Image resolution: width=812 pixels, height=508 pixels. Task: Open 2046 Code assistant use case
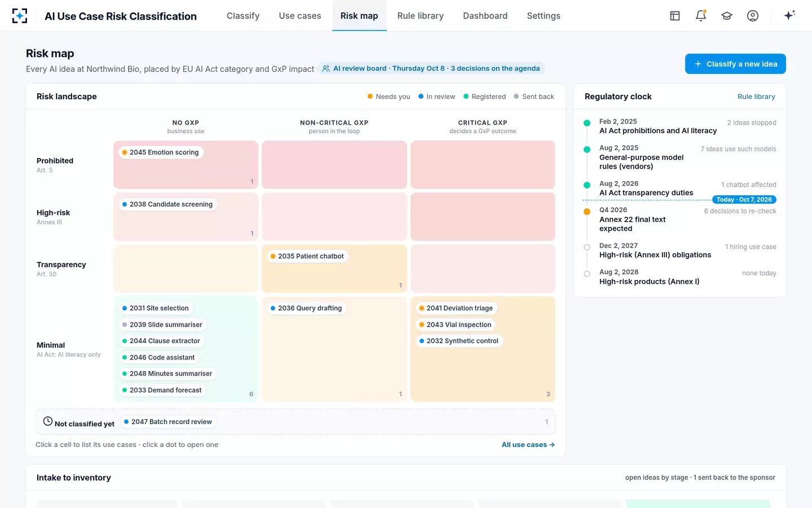(x=158, y=357)
